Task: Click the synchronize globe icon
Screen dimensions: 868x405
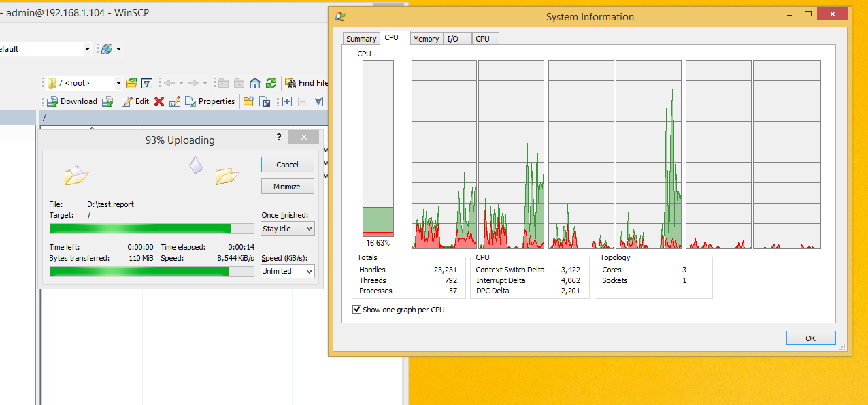Action: pyautogui.click(x=107, y=49)
